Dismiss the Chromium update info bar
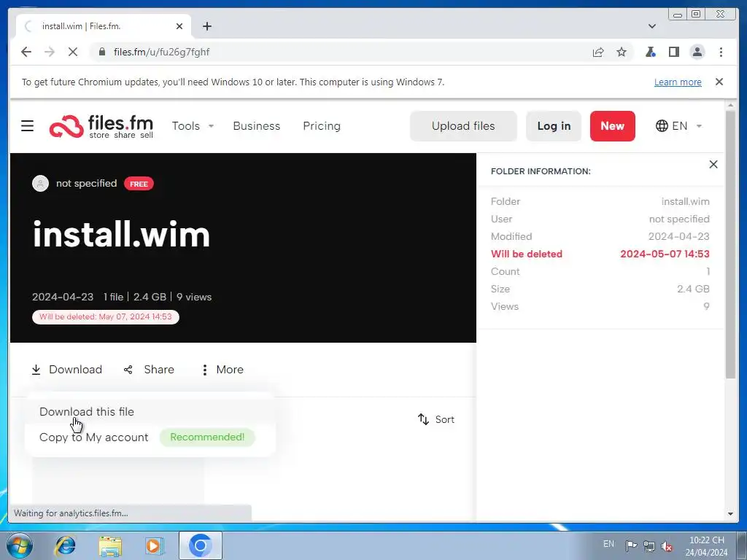 pyautogui.click(x=719, y=82)
